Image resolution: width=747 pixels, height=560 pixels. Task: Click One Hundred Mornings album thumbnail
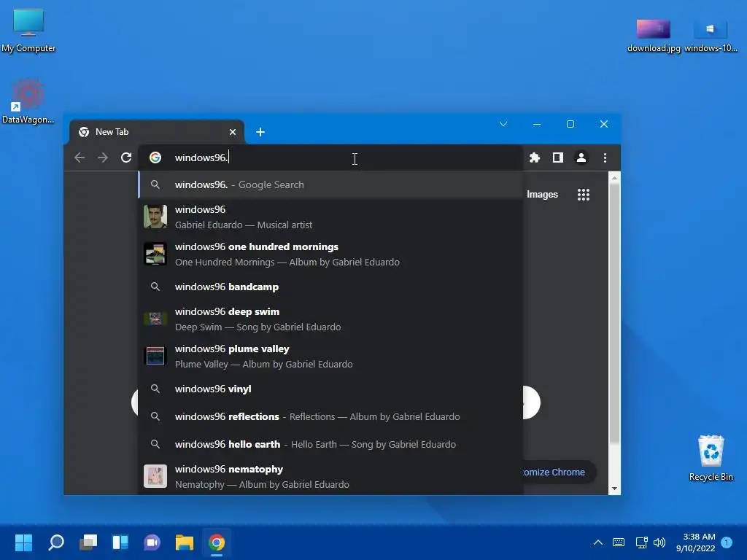tap(155, 254)
